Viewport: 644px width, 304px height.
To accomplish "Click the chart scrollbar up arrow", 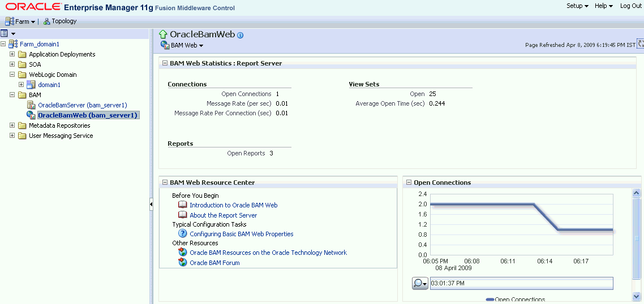I will point(637,193).
